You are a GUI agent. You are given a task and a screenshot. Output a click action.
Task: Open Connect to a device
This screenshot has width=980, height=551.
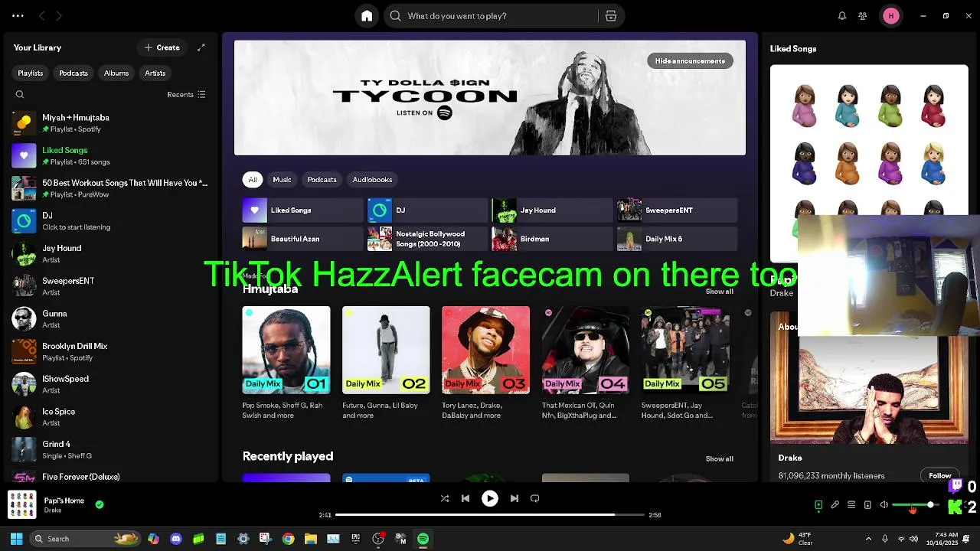point(867,505)
